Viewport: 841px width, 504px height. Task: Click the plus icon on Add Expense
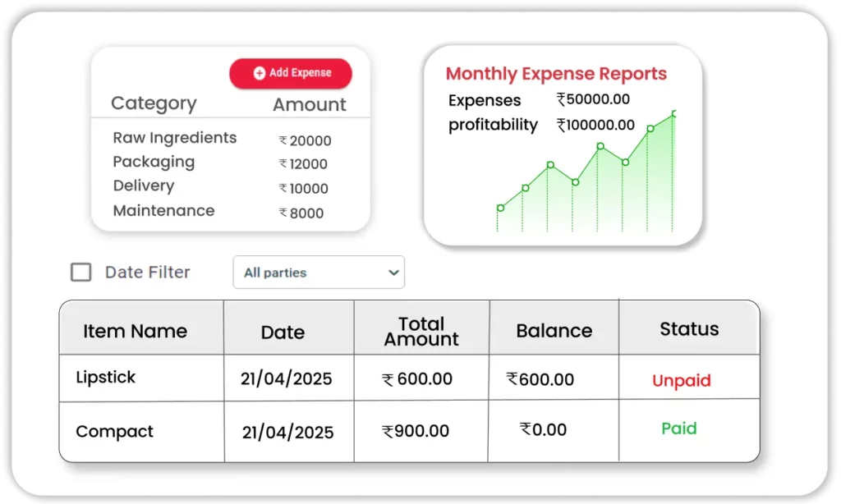(x=260, y=73)
